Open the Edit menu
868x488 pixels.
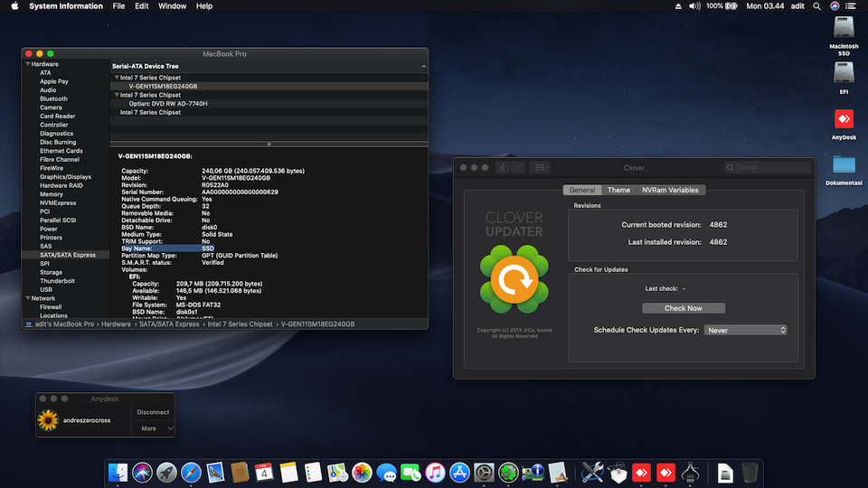pos(142,6)
